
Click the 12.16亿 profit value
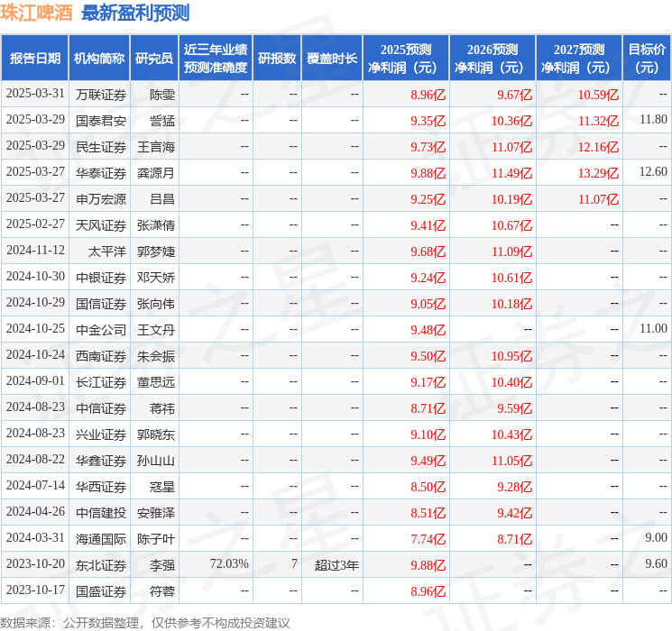click(598, 147)
